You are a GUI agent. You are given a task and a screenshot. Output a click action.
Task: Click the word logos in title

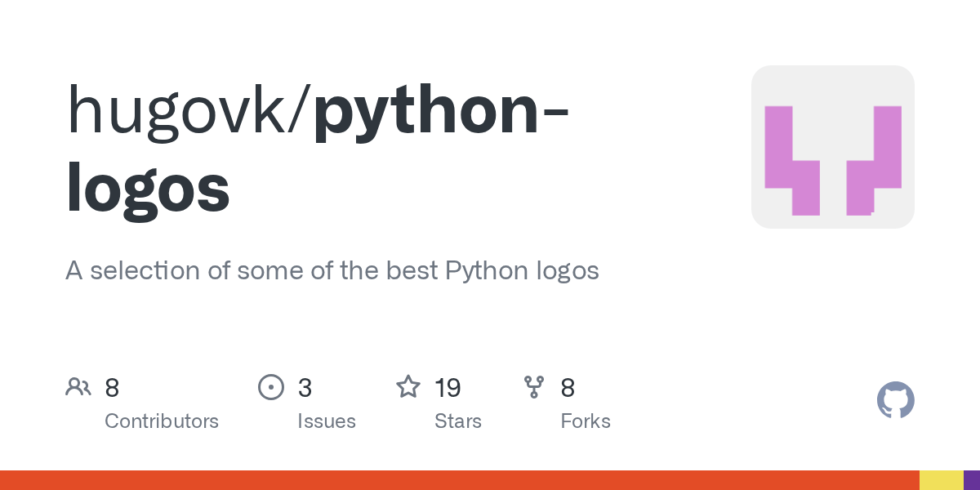(148, 187)
